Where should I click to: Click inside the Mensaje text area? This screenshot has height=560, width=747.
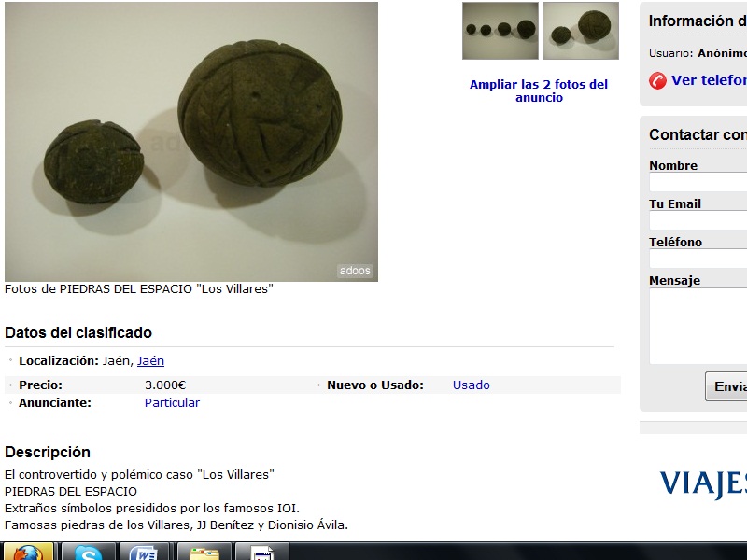[698, 326]
